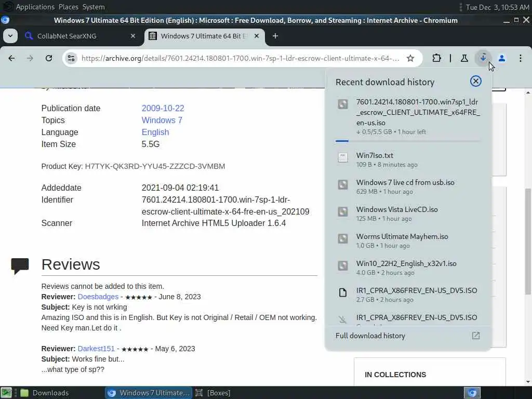532x399 pixels.
Task: Open the Windows 7 topic link
Action: [162, 120]
